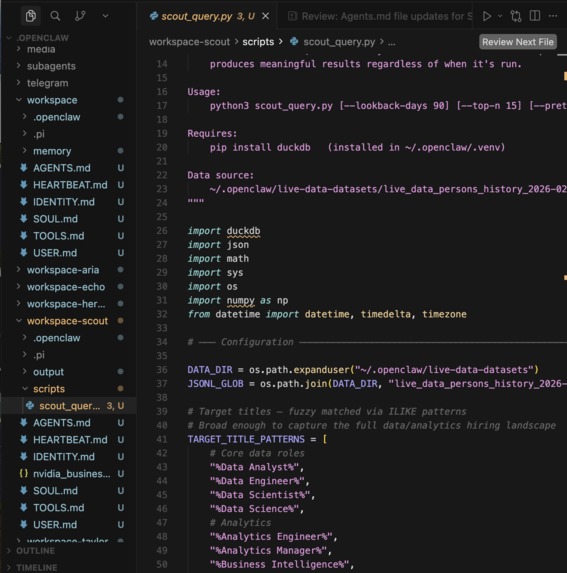Image resolution: width=567 pixels, height=573 pixels.
Task: Expand the media folder
Action: [x=41, y=49]
